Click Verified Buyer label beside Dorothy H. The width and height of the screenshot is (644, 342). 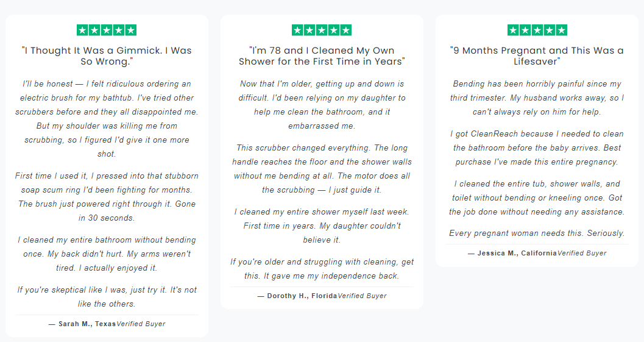(362, 296)
